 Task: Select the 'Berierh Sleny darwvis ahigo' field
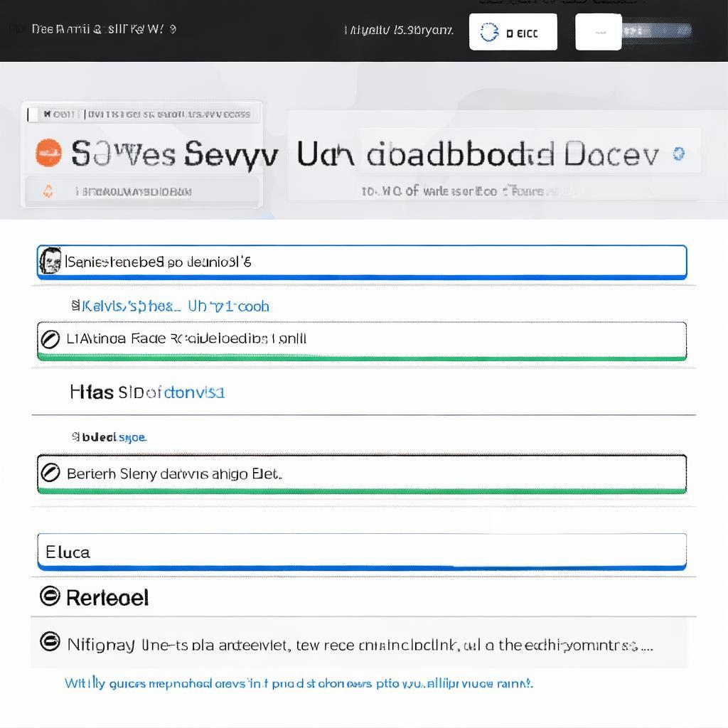[362, 474]
